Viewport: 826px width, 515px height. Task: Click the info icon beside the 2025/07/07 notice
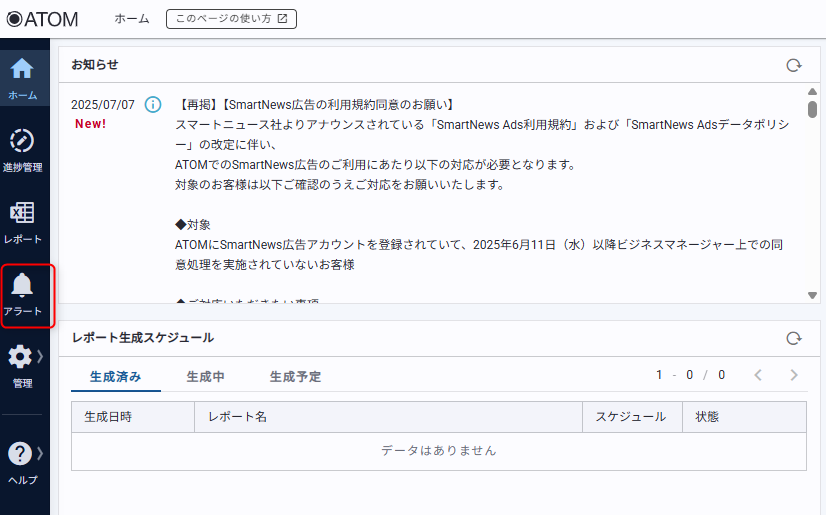pos(153,104)
